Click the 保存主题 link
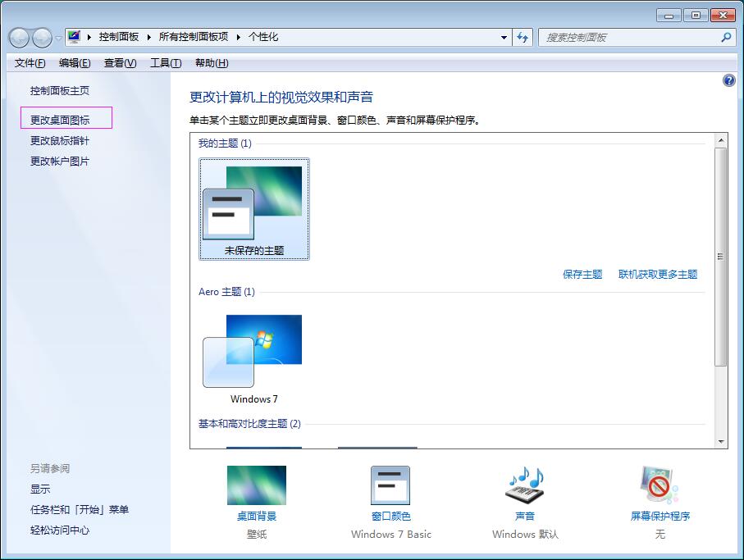744x560 pixels. coord(582,275)
